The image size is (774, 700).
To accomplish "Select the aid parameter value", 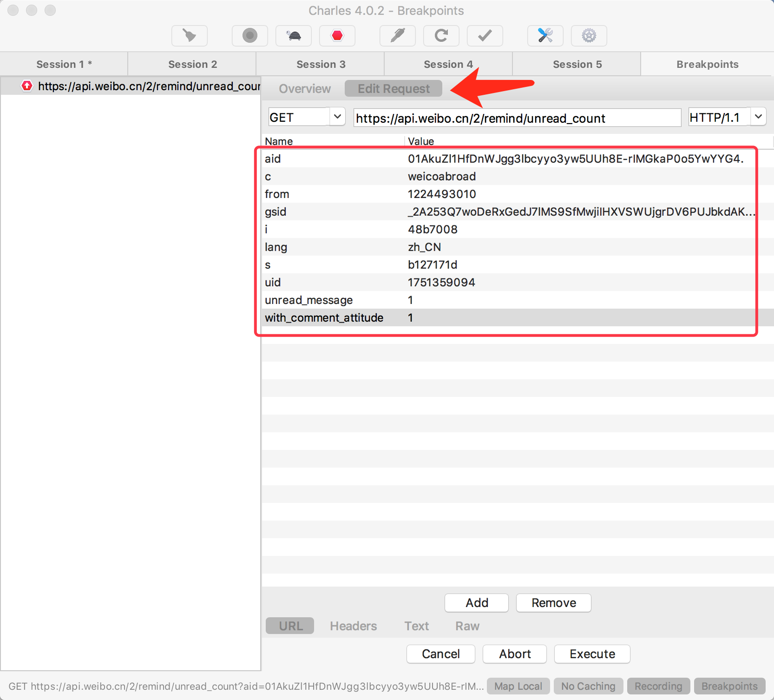I will pos(576,159).
